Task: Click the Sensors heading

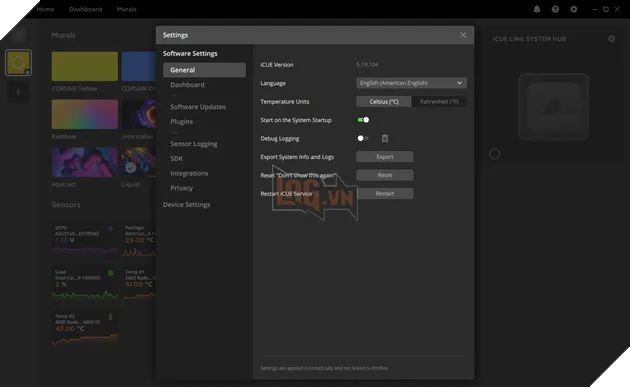Action: pos(66,205)
